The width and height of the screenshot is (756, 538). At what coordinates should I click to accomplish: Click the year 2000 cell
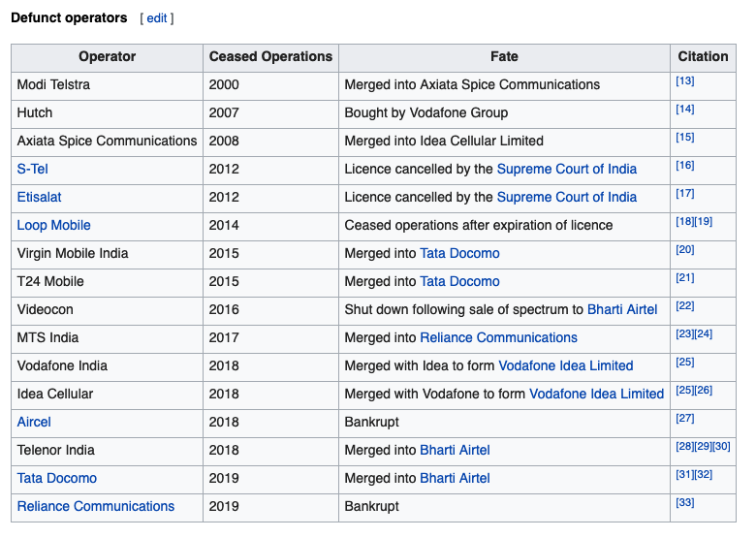(x=270, y=85)
